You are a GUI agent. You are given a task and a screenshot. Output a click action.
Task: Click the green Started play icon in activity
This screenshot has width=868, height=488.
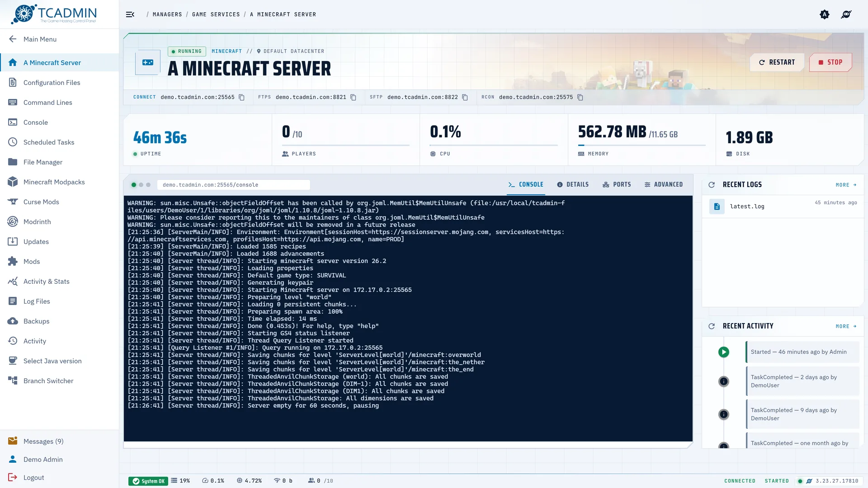point(724,352)
